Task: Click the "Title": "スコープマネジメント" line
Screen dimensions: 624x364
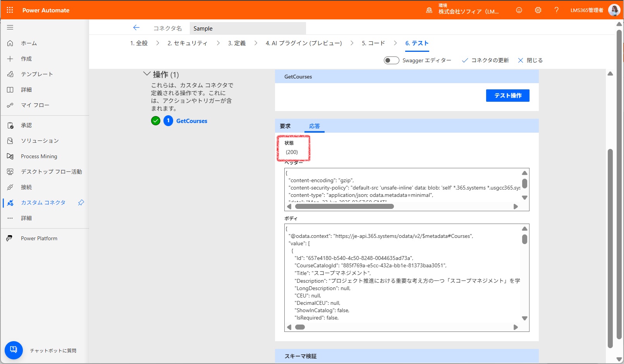Action: [332, 273]
